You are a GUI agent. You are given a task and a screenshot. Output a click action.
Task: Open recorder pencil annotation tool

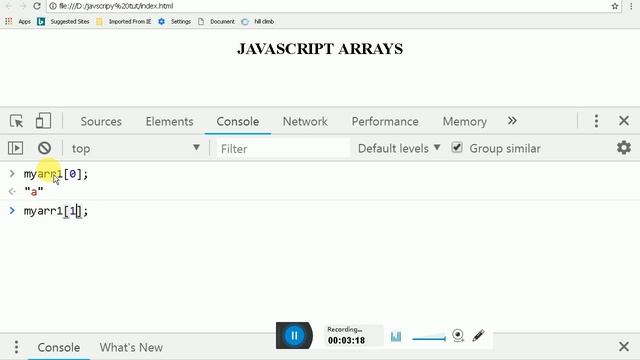click(x=478, y=336)
